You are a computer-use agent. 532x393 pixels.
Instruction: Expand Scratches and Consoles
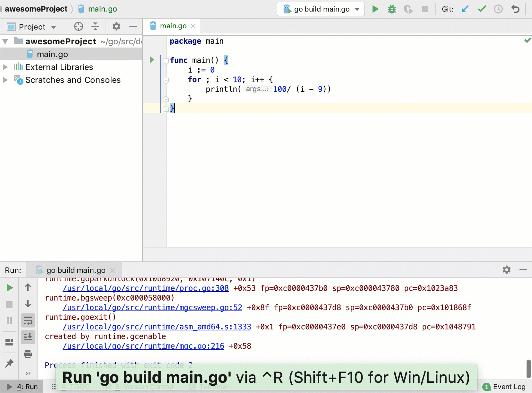(5, 80)
